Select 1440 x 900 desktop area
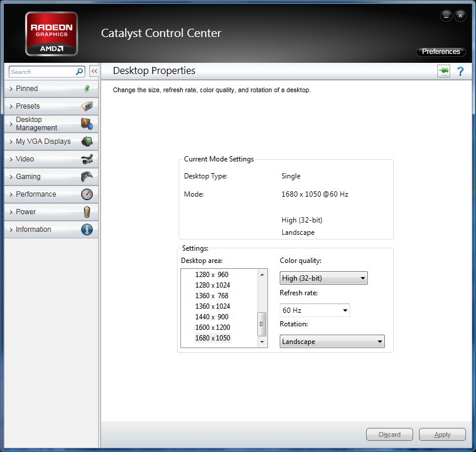This screenshot has height=452, width=476. click(x=212, y=317)
